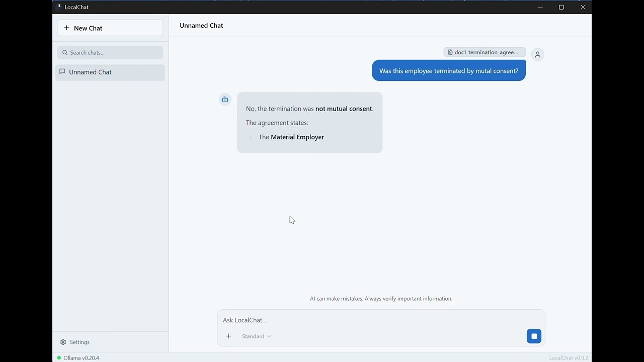Click the Ask LocalChat message box
This screenshot has height=362, width=644.
(381, 320)
